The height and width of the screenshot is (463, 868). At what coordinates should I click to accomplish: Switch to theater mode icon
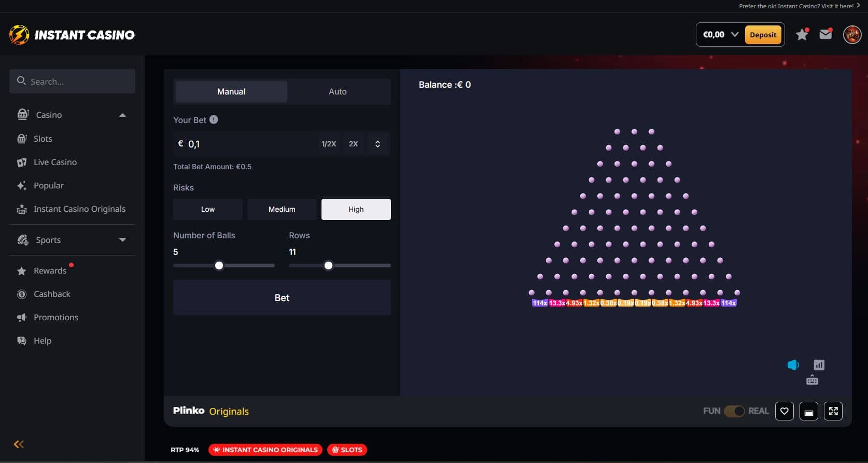coord(809,411)
